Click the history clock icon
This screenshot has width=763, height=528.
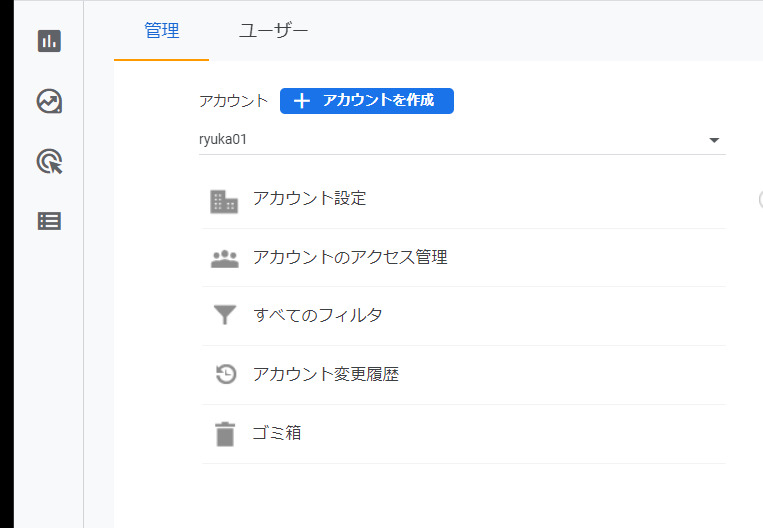pyautogui.click(x=226, y=374)
